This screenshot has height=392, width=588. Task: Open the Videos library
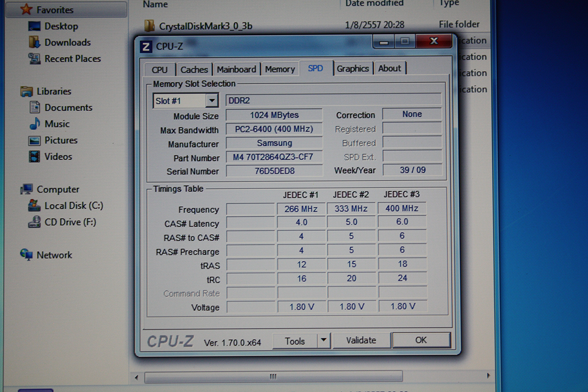point(58,156)
